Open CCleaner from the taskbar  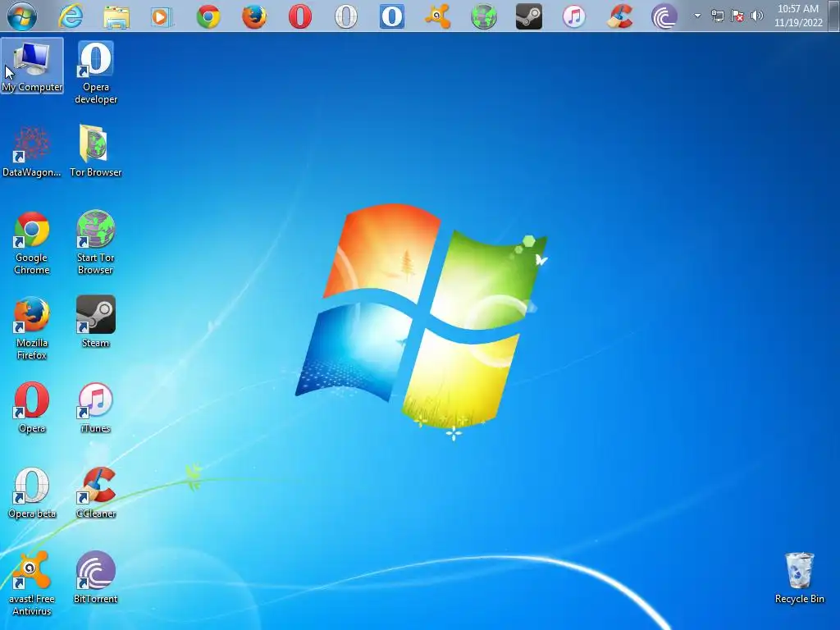[x=620, y=16]
